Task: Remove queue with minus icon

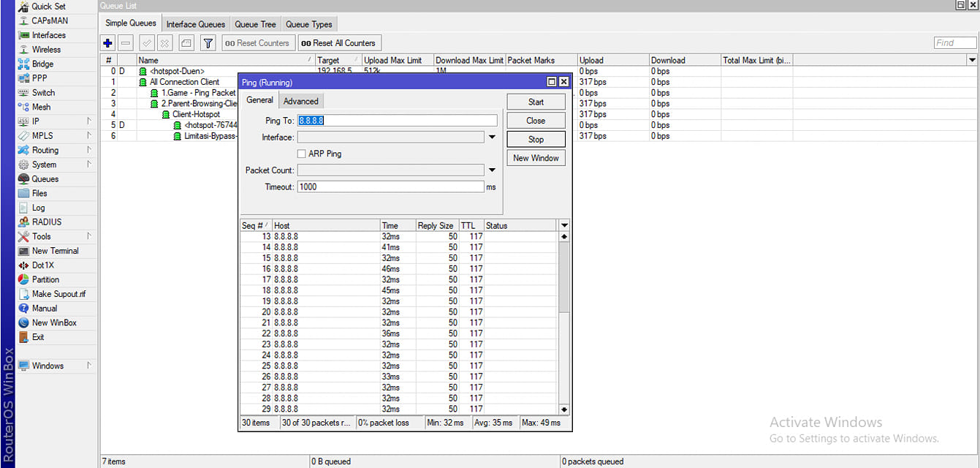Action: click(126, 43)
